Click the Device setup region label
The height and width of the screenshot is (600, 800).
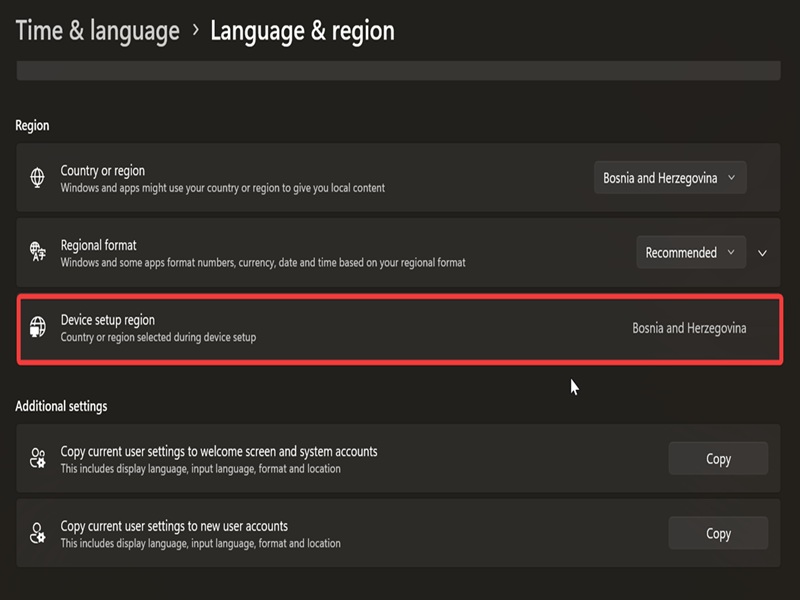coord(108,320)
